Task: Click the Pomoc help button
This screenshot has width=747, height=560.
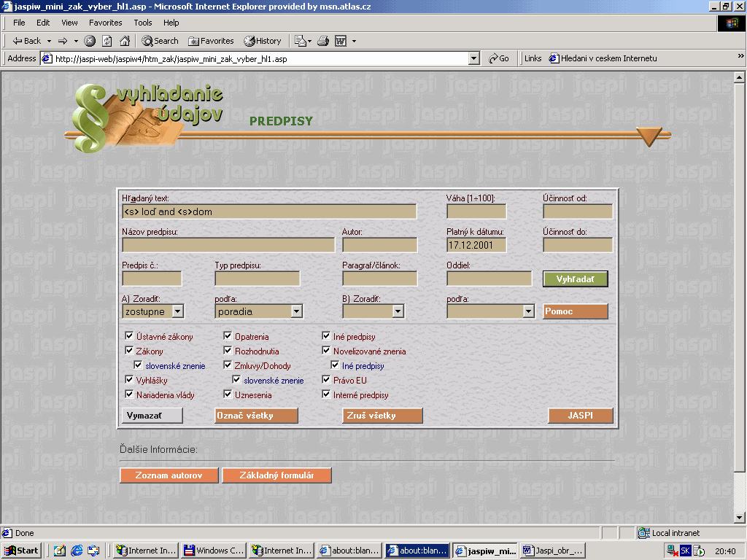Action: pyautogui.click(x=576, y=311)
